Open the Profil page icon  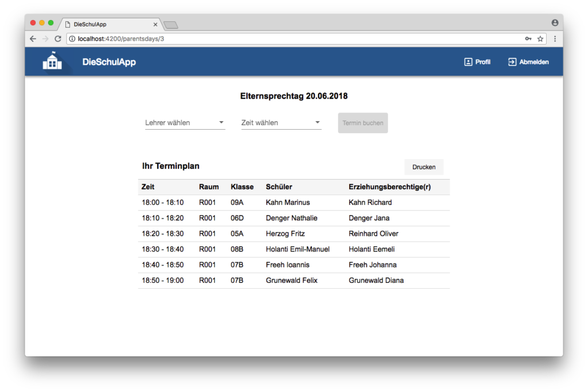[468, 62]
